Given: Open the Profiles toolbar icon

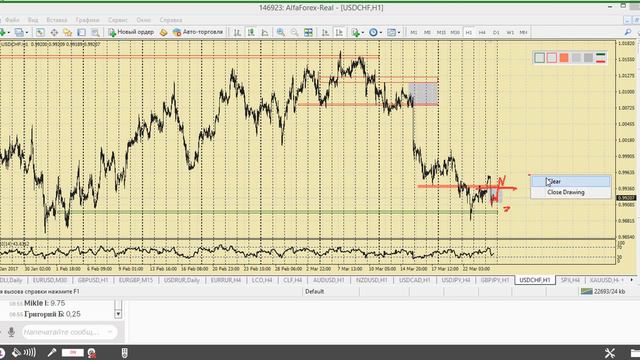Looking at the screenshot, I should 19,32.
